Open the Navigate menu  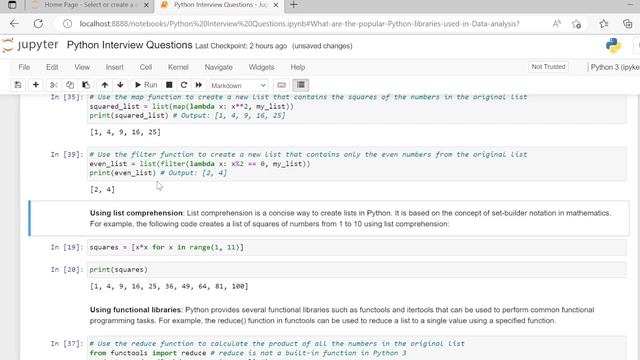click(218, 67)
